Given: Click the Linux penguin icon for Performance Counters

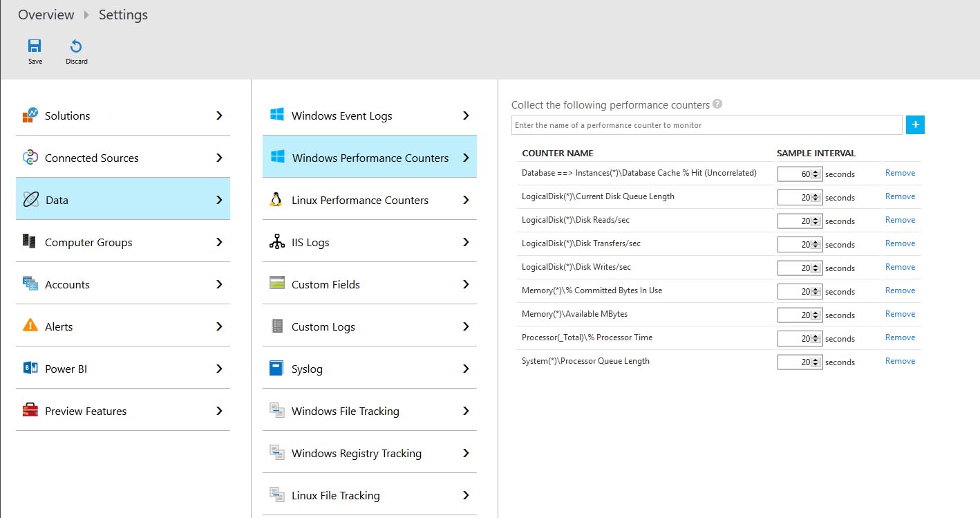Looking at the screenshot, I should coord(276,200).
